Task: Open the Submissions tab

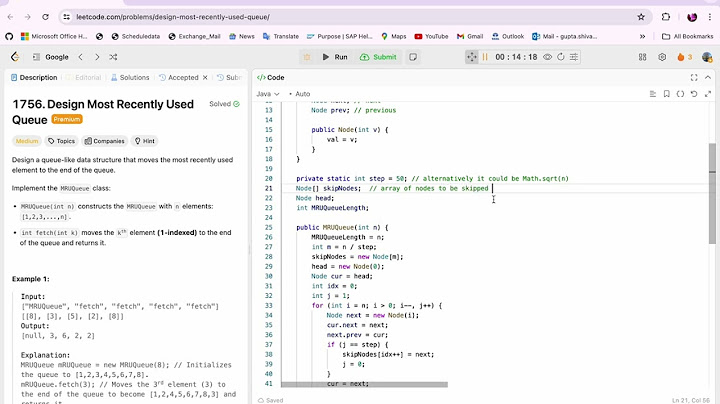Action: point(229,78)
